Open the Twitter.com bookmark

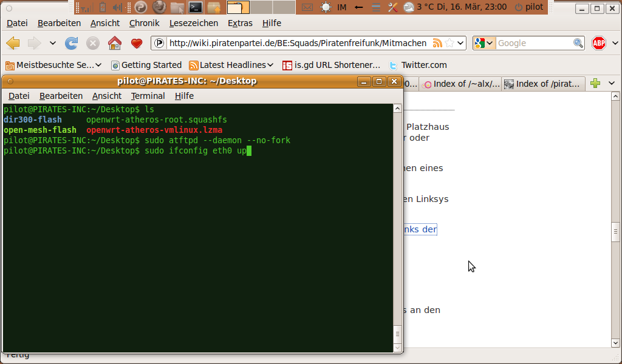[417, 65]
